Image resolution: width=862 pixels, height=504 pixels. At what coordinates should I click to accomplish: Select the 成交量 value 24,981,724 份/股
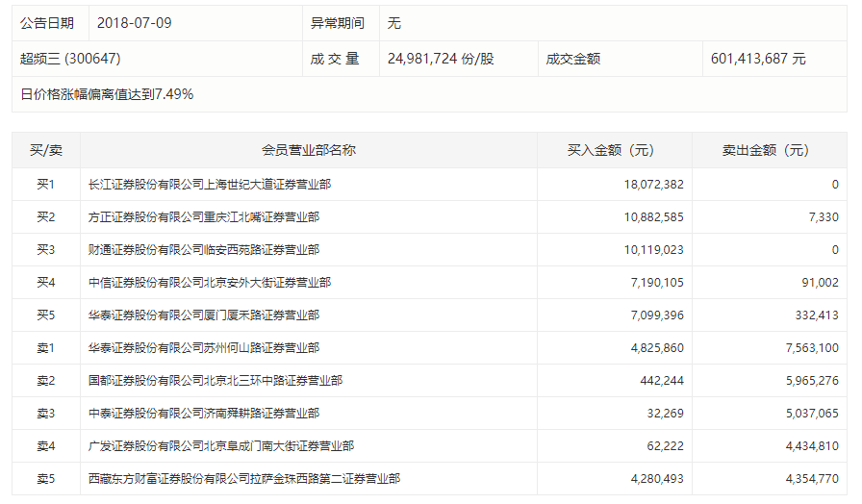(441, 59)
